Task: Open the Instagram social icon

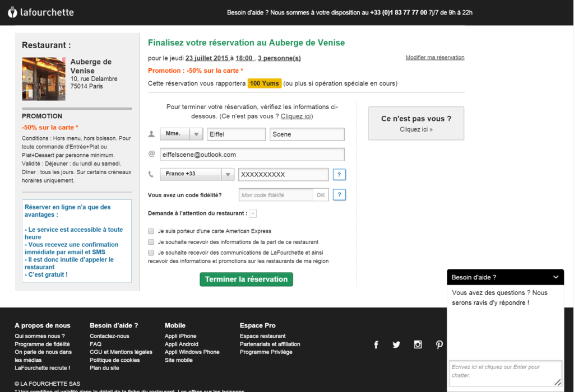Action: pos(418,344)
